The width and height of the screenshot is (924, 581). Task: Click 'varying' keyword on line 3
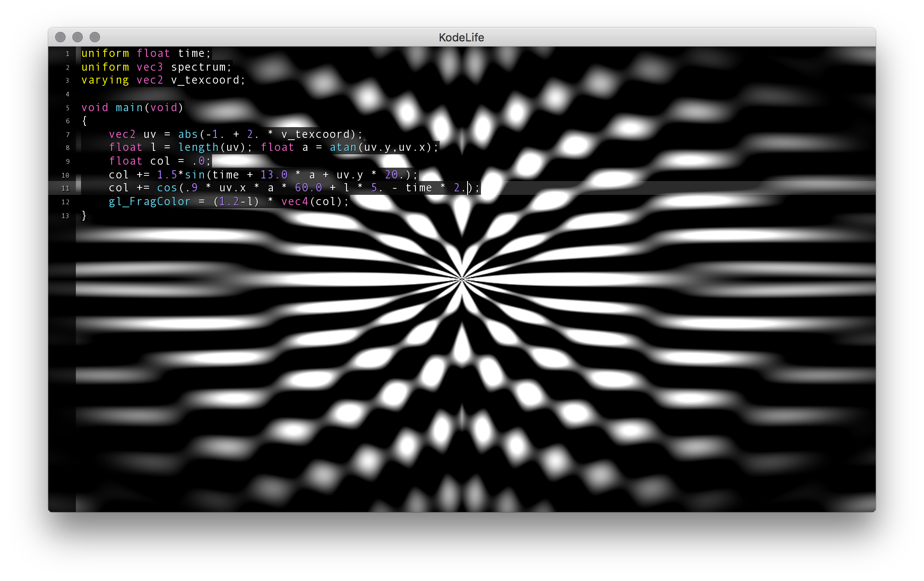[x=106, y=81]
